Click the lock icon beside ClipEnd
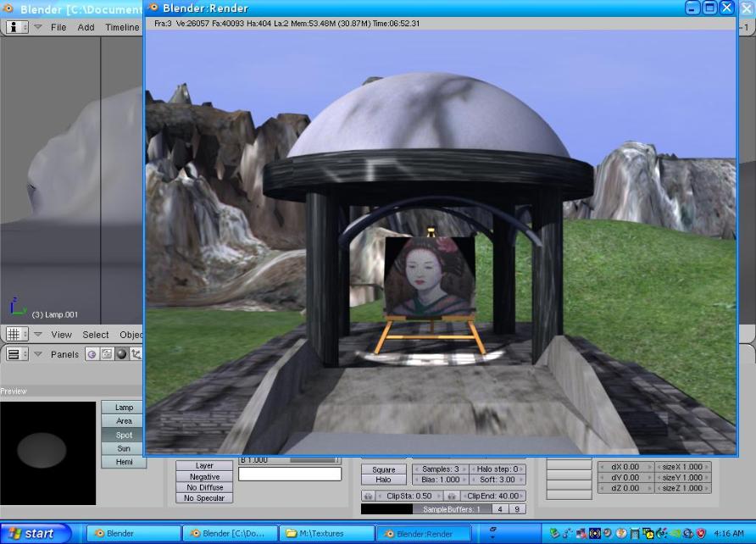The height and width of the screenshot is (544, 756). click(x=453, y=496)
